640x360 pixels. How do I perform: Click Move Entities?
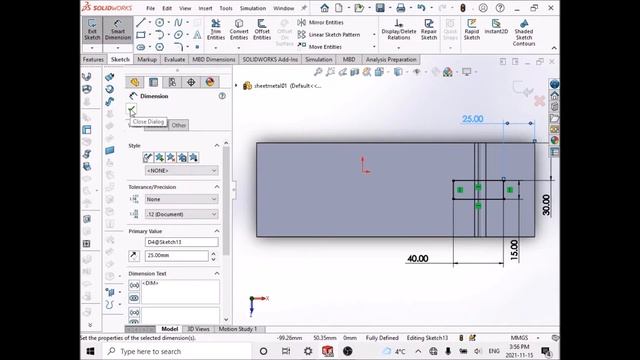(320, 47)
